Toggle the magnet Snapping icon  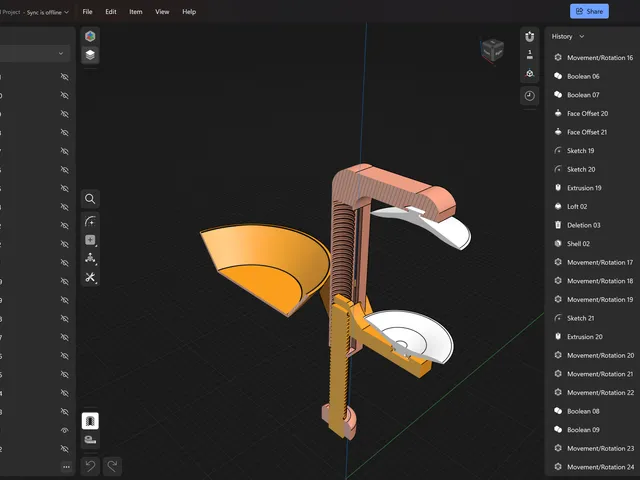(529, 36)
